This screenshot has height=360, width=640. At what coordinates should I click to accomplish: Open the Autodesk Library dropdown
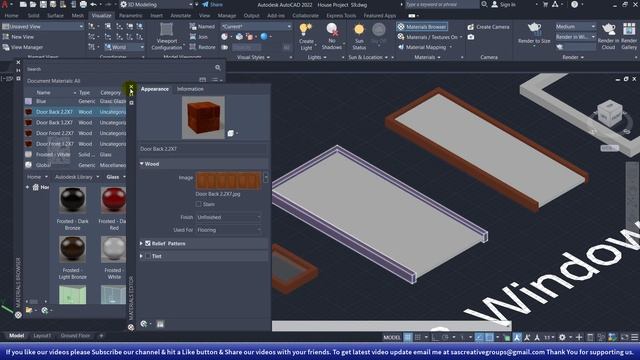tap(77, 177)
